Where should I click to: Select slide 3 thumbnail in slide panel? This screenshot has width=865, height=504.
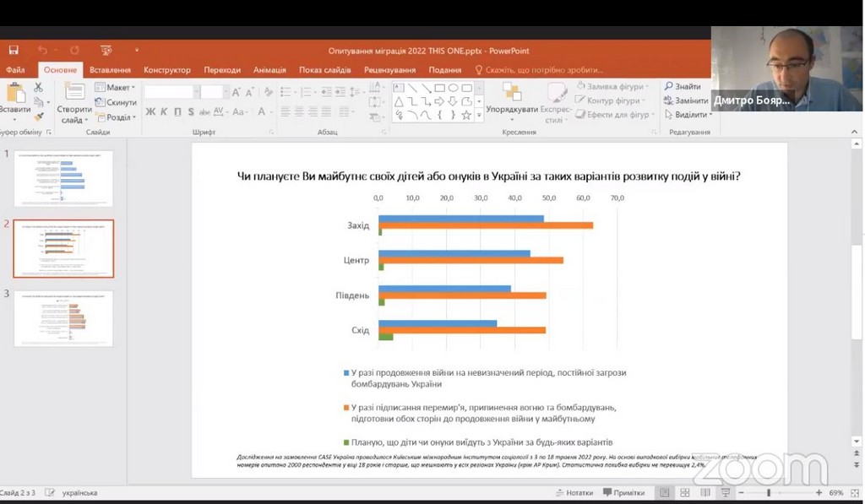click(x=63, y=318)
